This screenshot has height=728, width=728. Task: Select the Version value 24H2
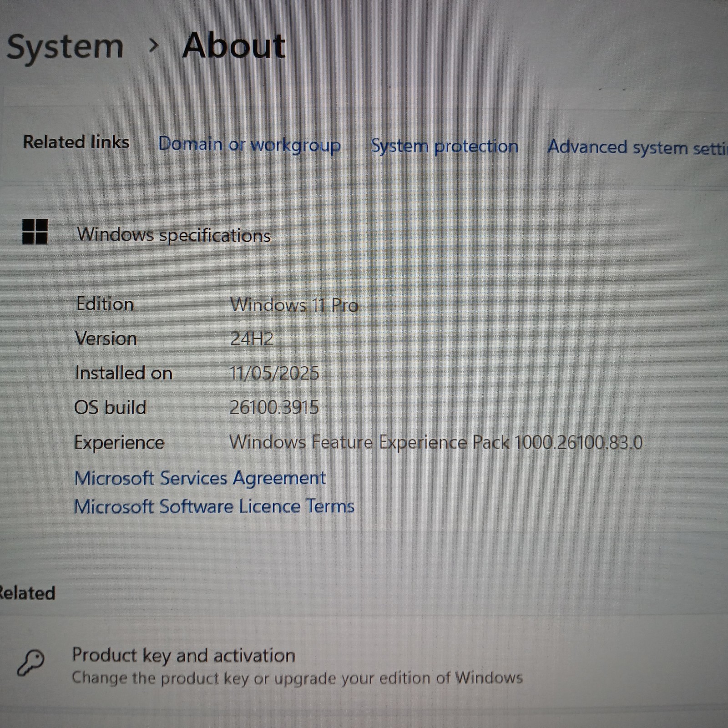click(252, 339)
